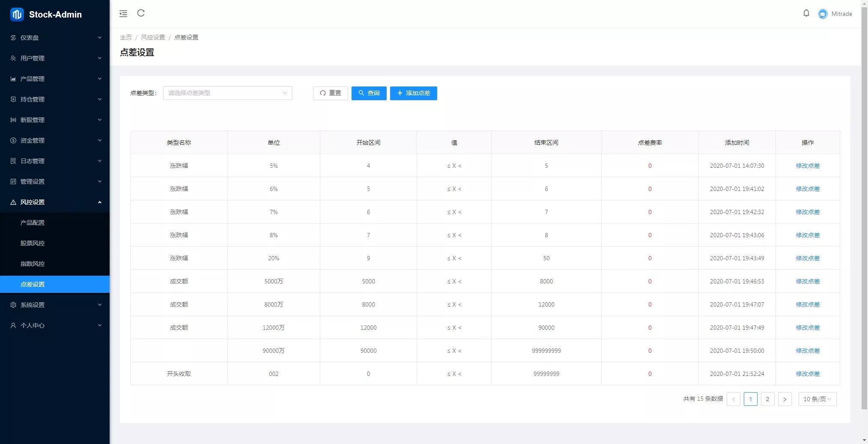Image resolution: width=868 pixels, height=444 pixels.
Task: Click the 系统设置 gear icon
Action: pyautogui.click(x=13, y=305)
